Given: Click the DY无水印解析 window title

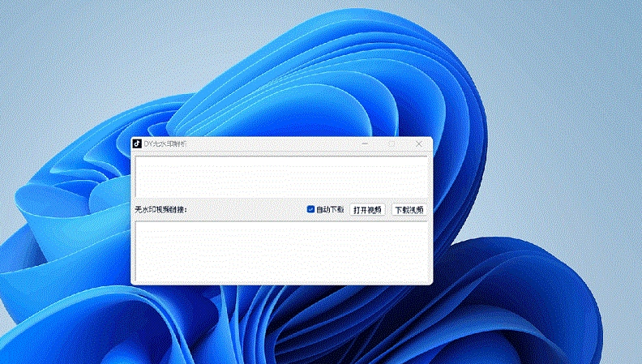Looking at the screenshot, I should pyautogui.click(x=165, y=143).
